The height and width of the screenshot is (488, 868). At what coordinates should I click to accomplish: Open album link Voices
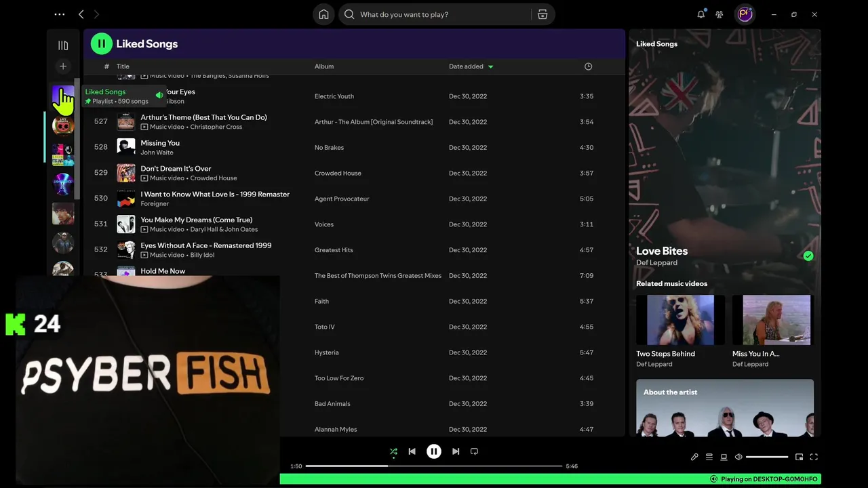(x=324, y=224)
